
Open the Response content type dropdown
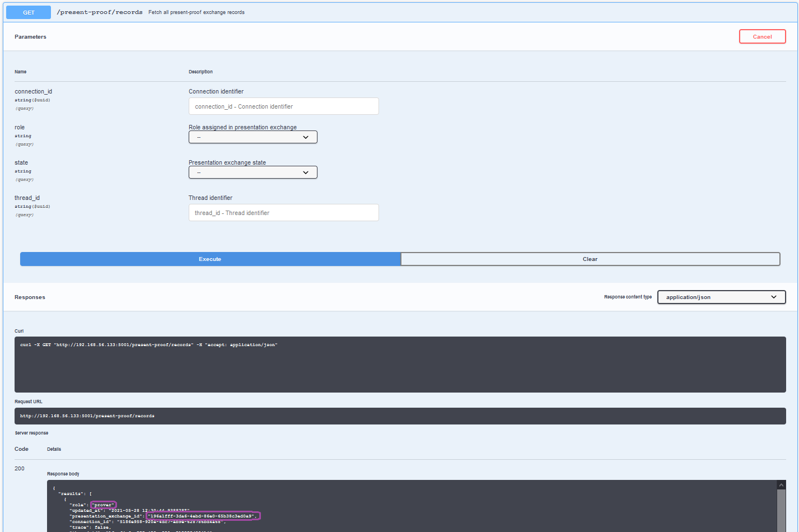click(721, 297)
